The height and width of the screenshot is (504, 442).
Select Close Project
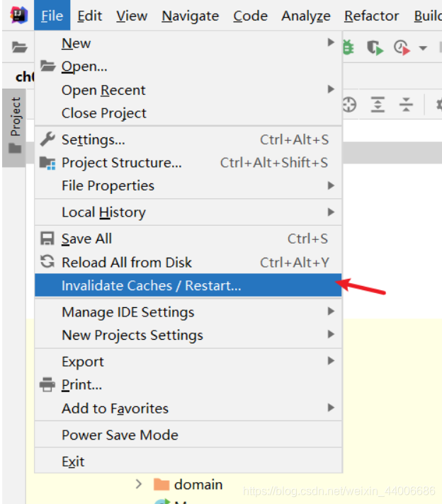tap(188, 113)
